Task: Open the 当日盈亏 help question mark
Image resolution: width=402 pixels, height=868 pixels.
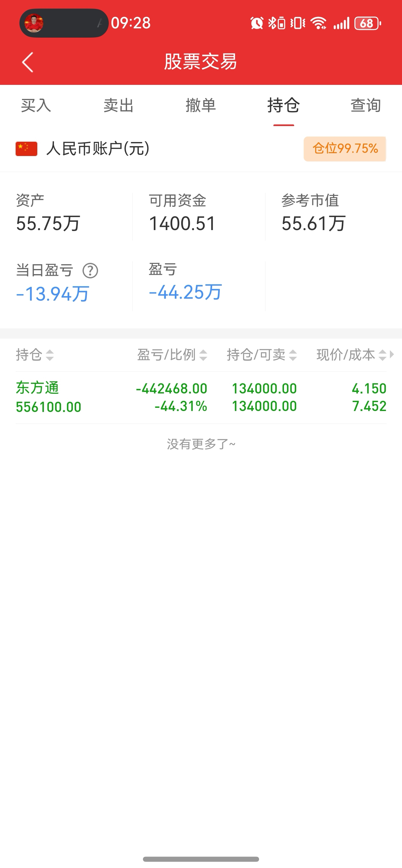Action: [x=90, y=271]
